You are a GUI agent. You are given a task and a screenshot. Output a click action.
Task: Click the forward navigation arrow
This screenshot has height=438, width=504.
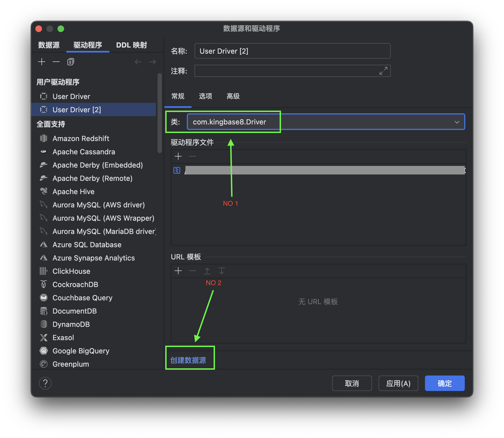[152, 62]
